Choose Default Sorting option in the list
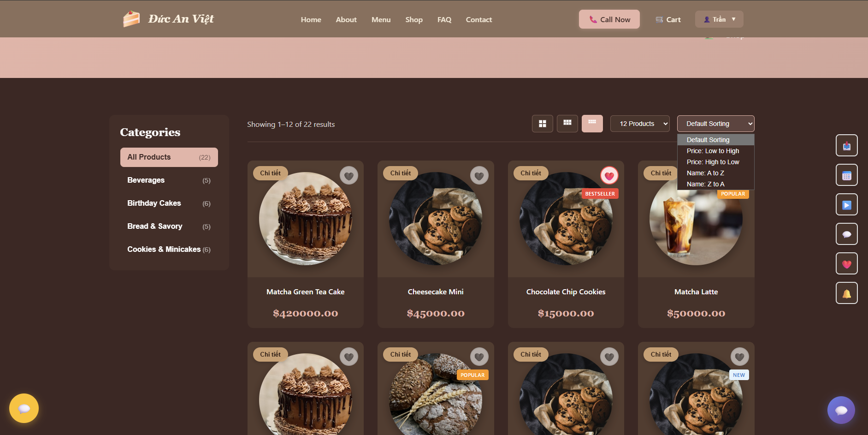Viewport: 868px width, 435px height. (716, 140)
